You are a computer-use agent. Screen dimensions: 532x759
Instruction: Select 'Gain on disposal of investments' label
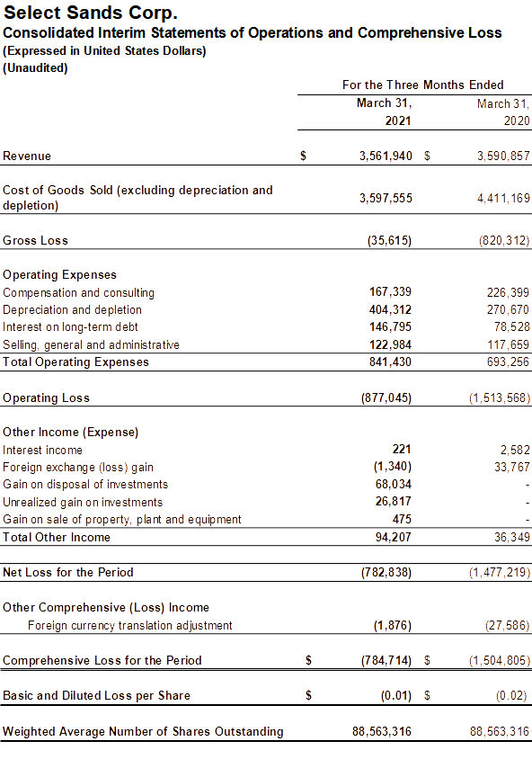click(x=85, y=485)
